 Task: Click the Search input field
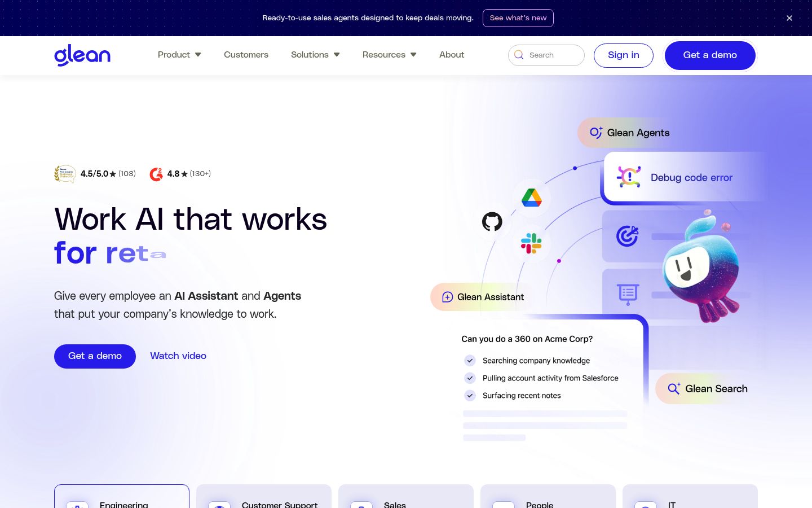tap(546, 55)
